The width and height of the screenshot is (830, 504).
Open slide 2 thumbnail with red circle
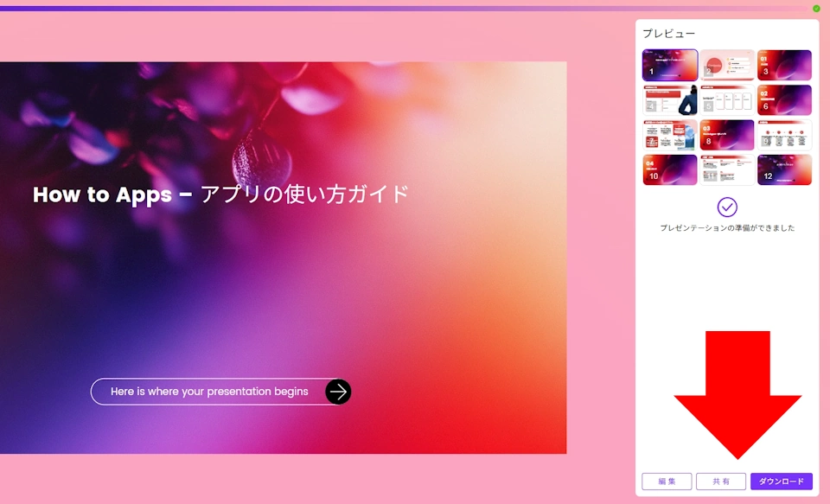pos(727,65)
